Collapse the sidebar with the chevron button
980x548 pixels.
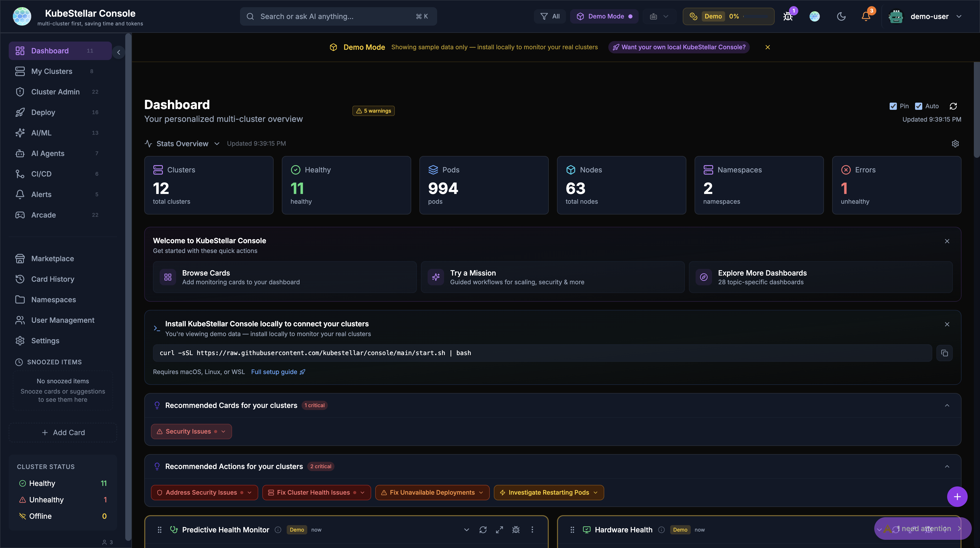tap(119, 52)
